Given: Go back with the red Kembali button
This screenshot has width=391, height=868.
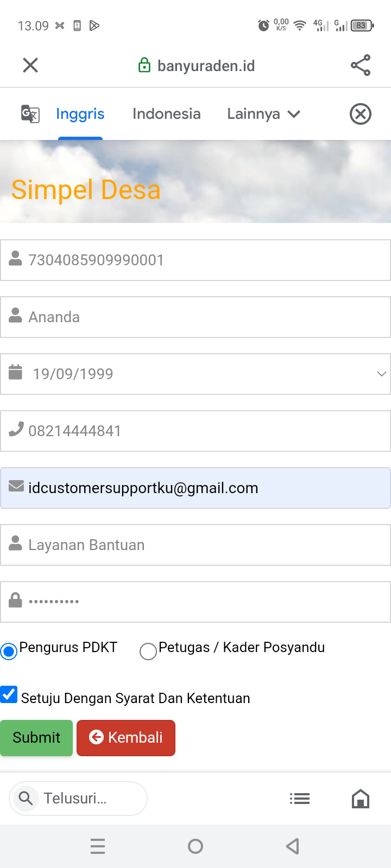Looking at the screenshot, I should (x=126, y=738).
